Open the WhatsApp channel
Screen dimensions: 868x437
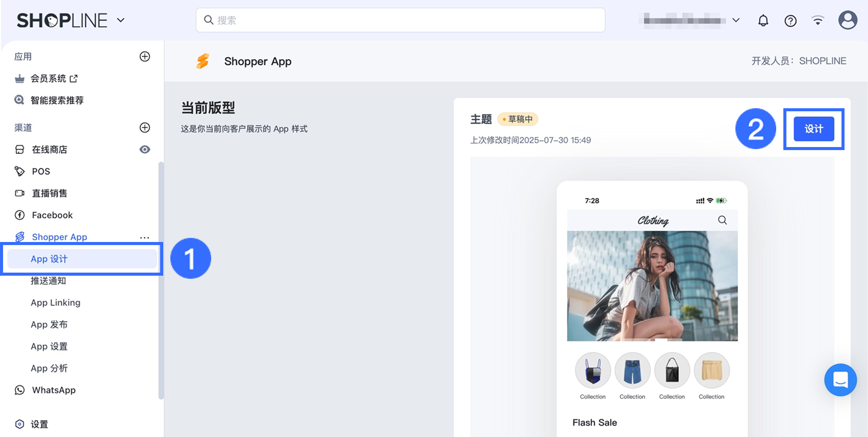(x=54, y=390)
